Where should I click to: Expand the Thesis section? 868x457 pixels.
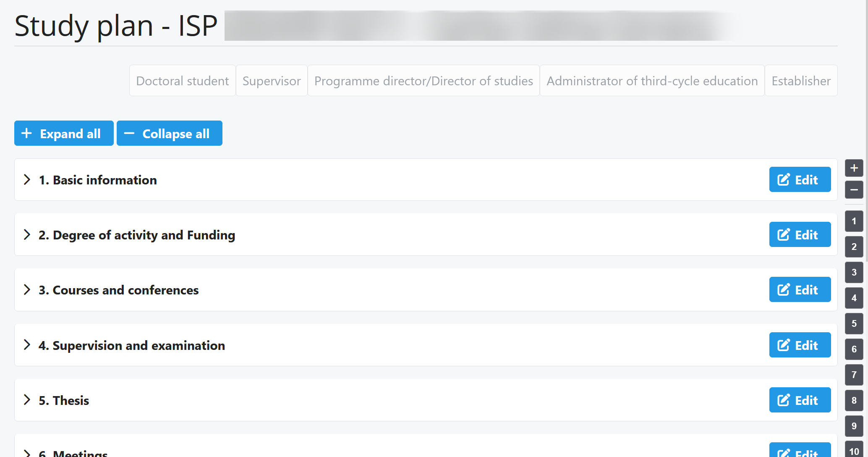pos(27,400)
